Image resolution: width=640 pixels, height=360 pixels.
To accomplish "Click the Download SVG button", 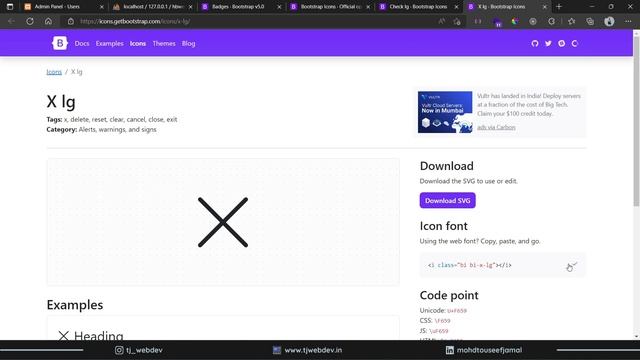I will [447, 200].
